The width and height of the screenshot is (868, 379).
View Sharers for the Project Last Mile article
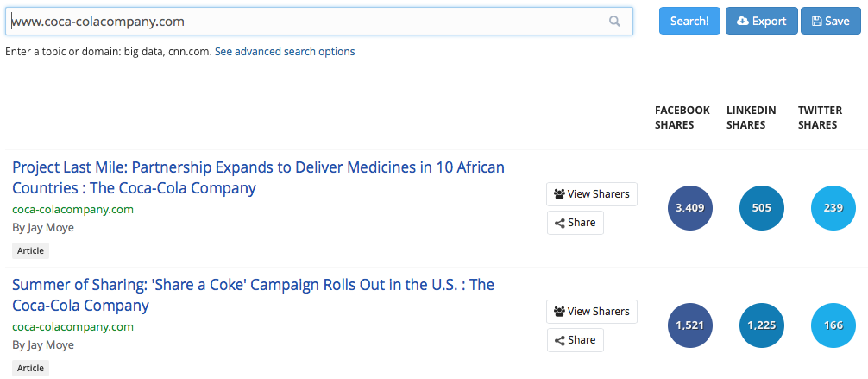point(592,194)
